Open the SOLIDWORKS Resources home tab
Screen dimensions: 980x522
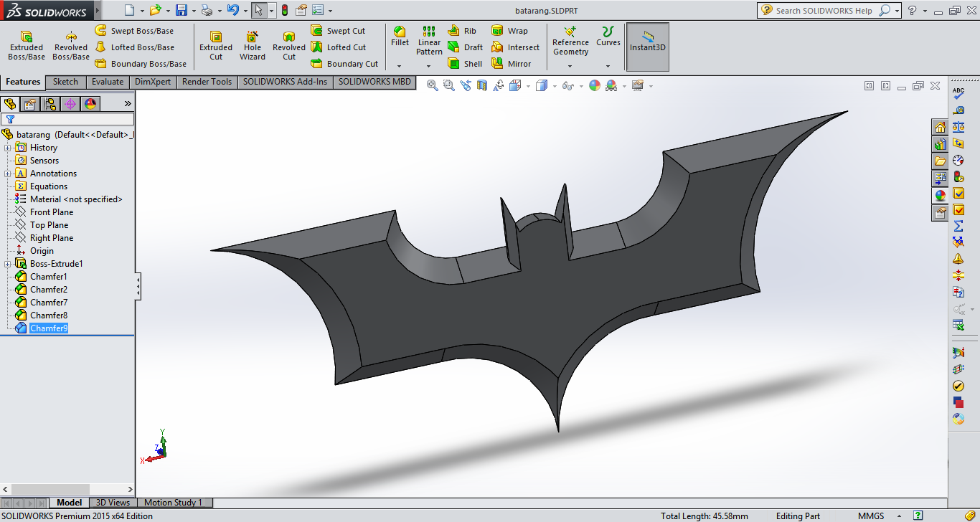tap(940, 127)
